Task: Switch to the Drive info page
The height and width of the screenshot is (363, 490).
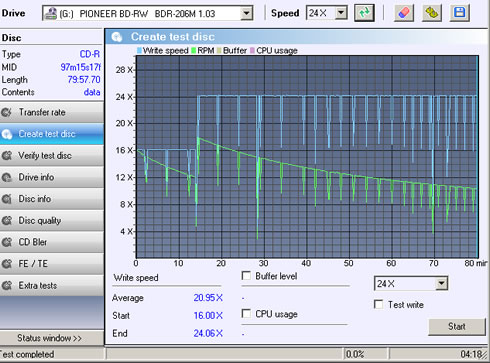Action: (52, 177)
